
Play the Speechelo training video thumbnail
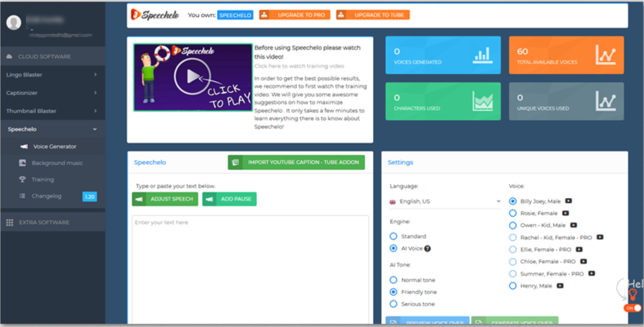pyautogui.click(x=193, y=77)
